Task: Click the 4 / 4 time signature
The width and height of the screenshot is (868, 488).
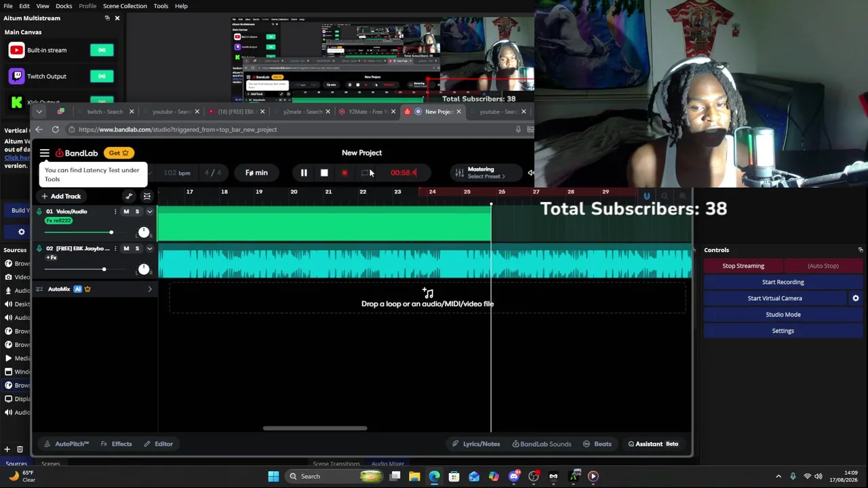Action: (213, 173)
